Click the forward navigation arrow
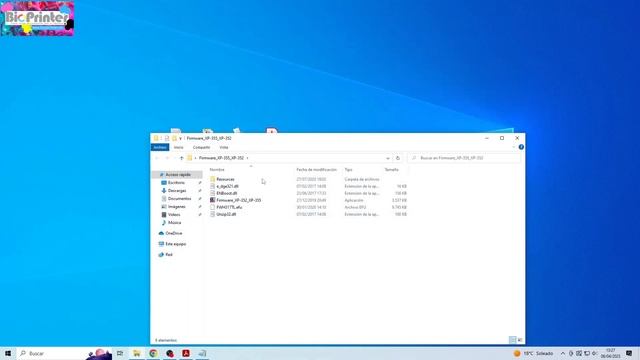 pos(167,158)
